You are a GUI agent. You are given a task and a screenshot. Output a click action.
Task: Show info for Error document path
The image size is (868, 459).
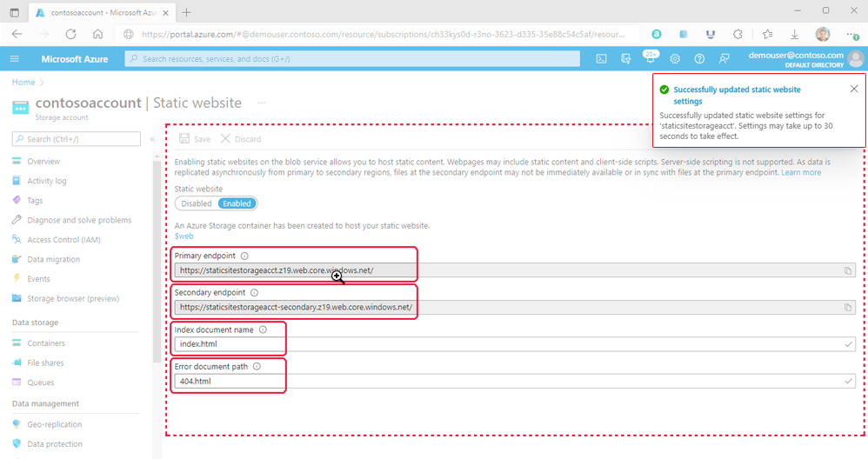[257, 367]
